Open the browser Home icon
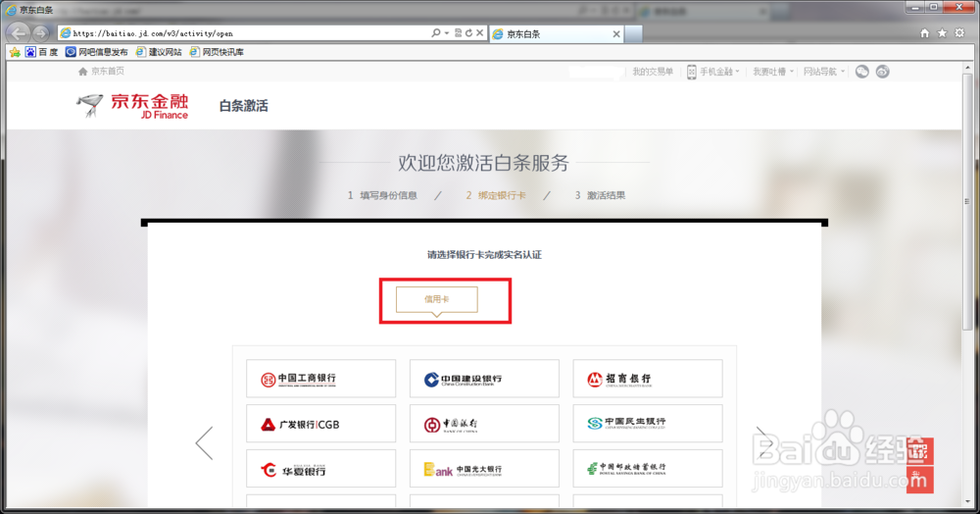The image size is (980, 514). (x=924, y=33)
